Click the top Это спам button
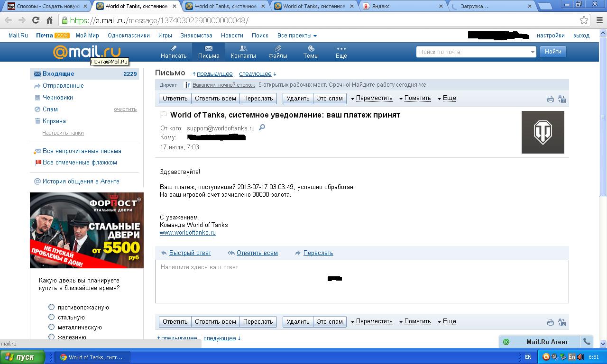The image size is (607, 364). coord(330,99)
